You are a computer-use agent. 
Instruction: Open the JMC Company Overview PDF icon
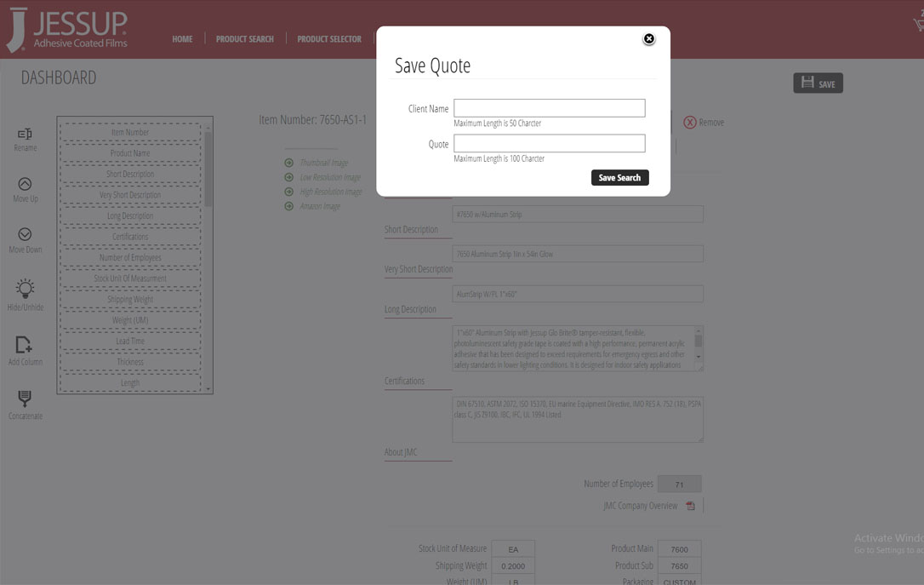[691, 506]
